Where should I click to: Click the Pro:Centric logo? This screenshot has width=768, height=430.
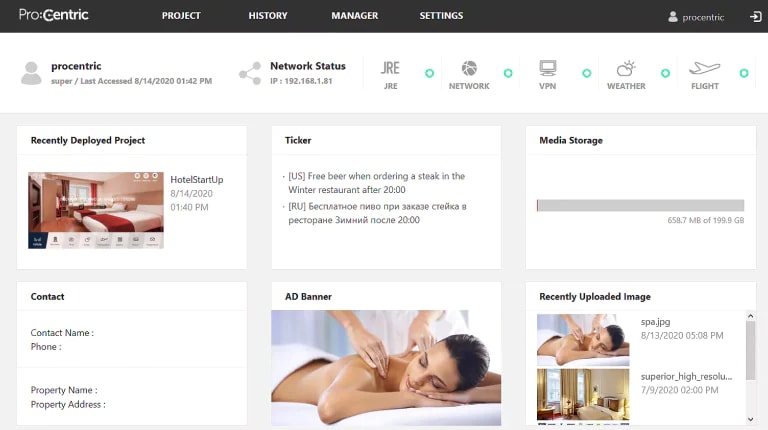pyautogui.click(x=52, y=16)
